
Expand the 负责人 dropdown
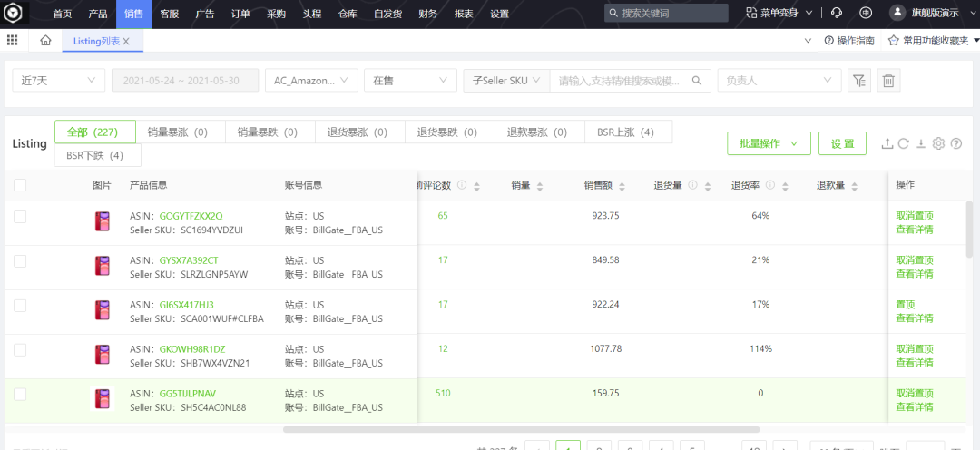pos(779,81)
